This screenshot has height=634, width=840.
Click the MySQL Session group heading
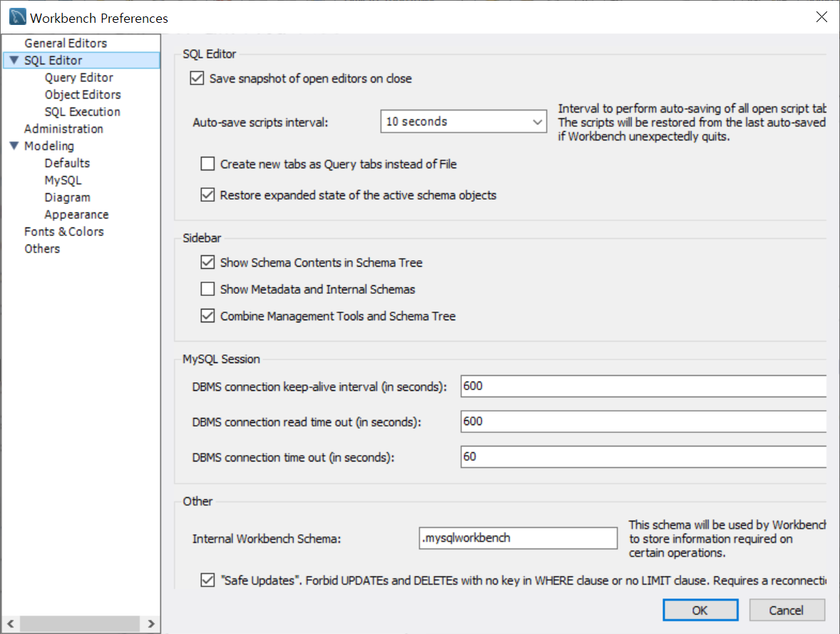click(221, 359)
